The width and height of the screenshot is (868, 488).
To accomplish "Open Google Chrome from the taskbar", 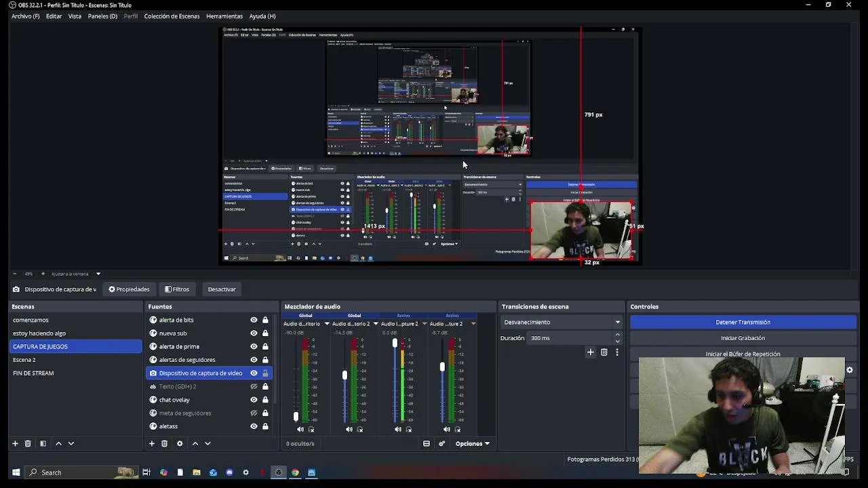I will point(295,472).
